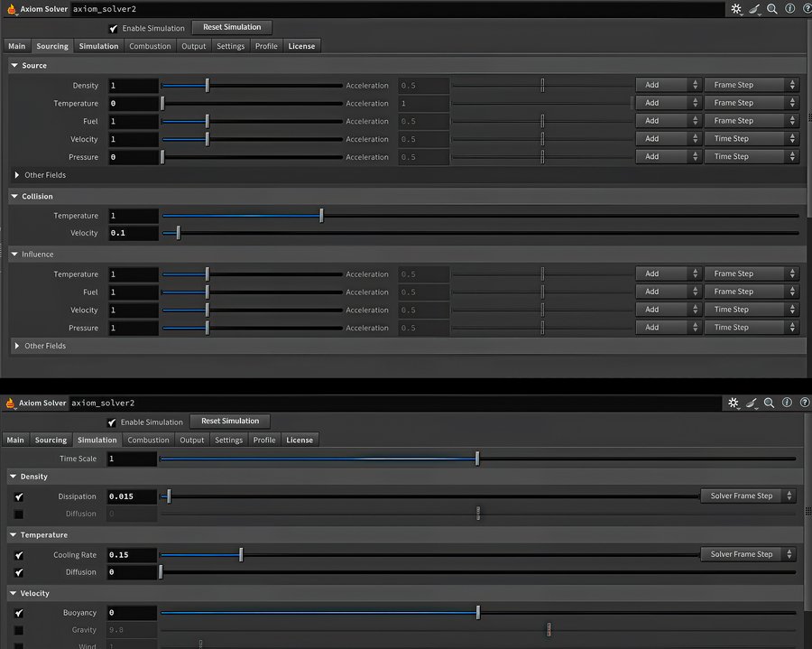Click Reset Simulation in bottom panel
Image resolution: width=812 pixels, height=649 pixels.
click(230, 421)
